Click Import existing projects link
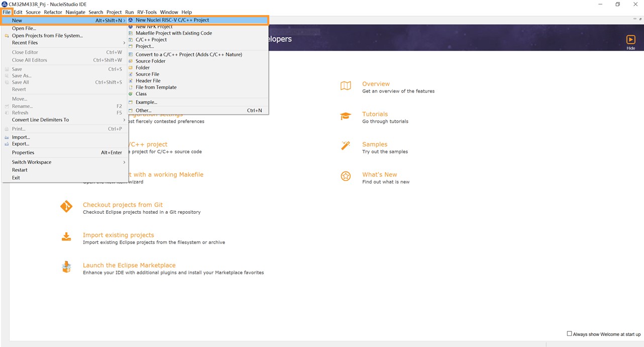The height and width of the screenshot is (347, 644). (x=119, y=235)
